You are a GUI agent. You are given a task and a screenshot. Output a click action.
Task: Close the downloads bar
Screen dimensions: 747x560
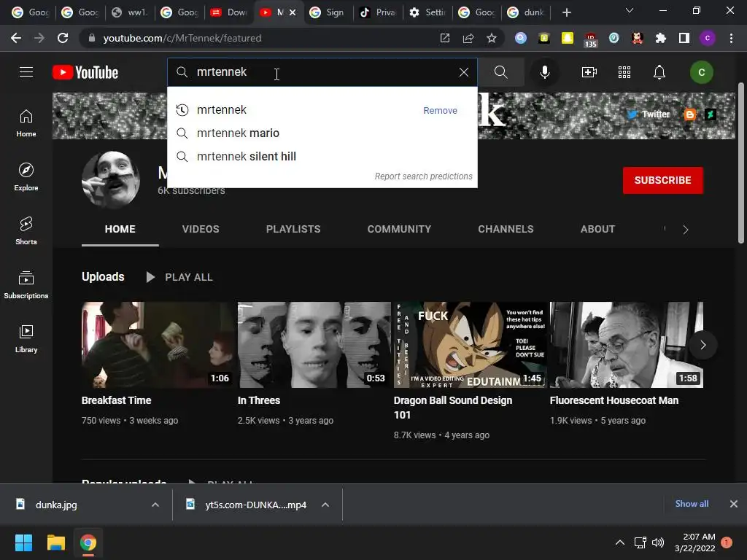(734, 504)
